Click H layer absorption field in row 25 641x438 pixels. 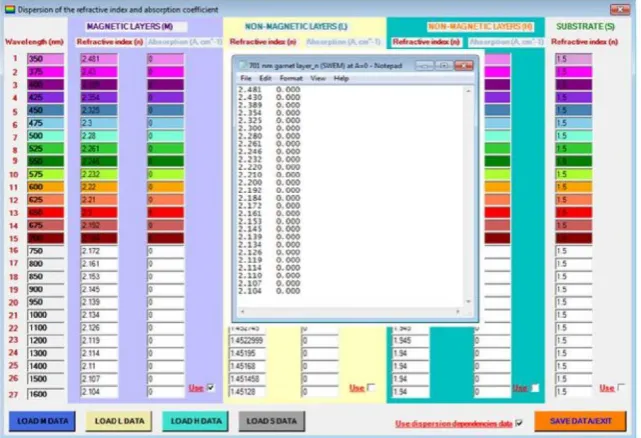[492, 366]
